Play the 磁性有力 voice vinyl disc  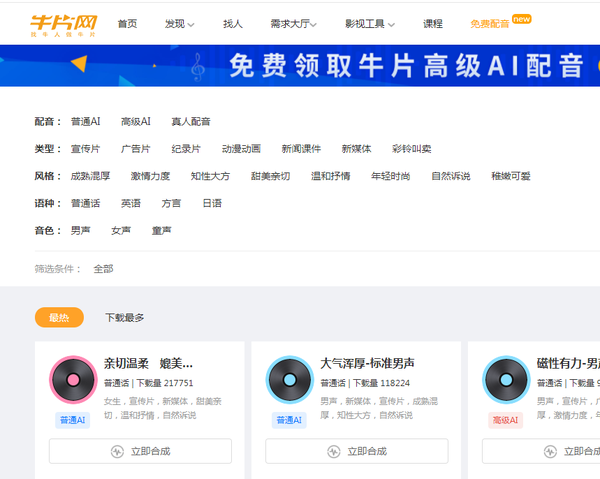click(x=506, y=380)
